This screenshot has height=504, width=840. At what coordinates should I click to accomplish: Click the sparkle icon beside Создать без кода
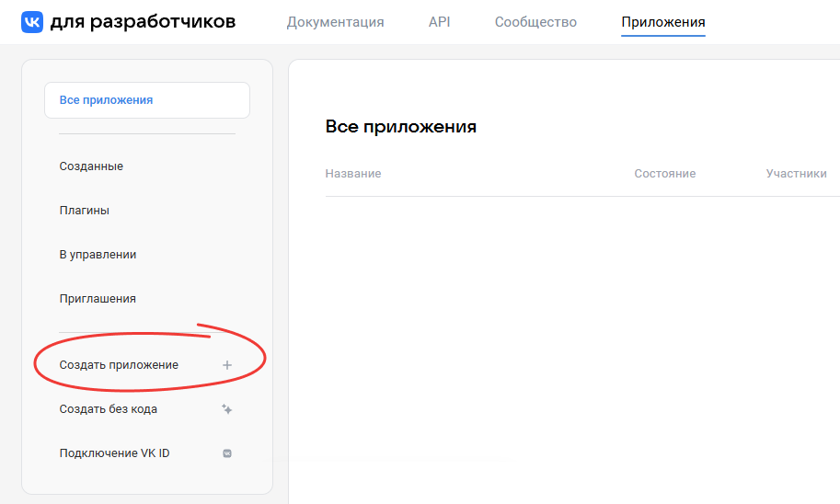[x=227, y=409]
